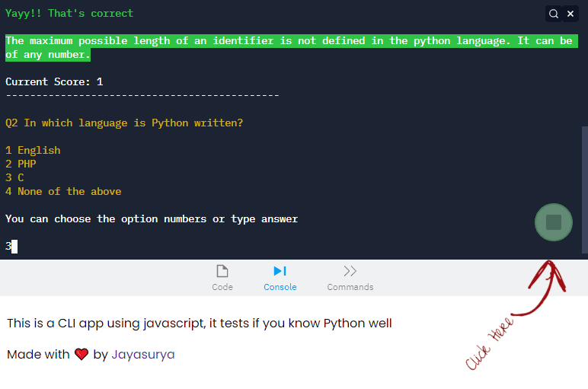Close the console search box with the X
Image resolution: width=588 pixels, height=389 pixels.
coord(570,14)
